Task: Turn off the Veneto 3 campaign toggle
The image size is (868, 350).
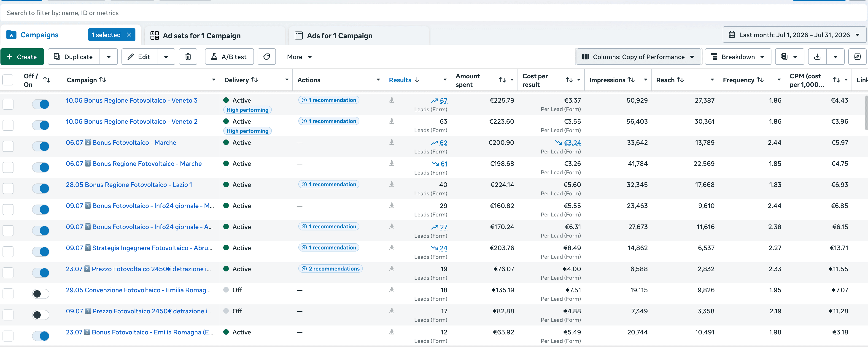Action: point(41,104)
